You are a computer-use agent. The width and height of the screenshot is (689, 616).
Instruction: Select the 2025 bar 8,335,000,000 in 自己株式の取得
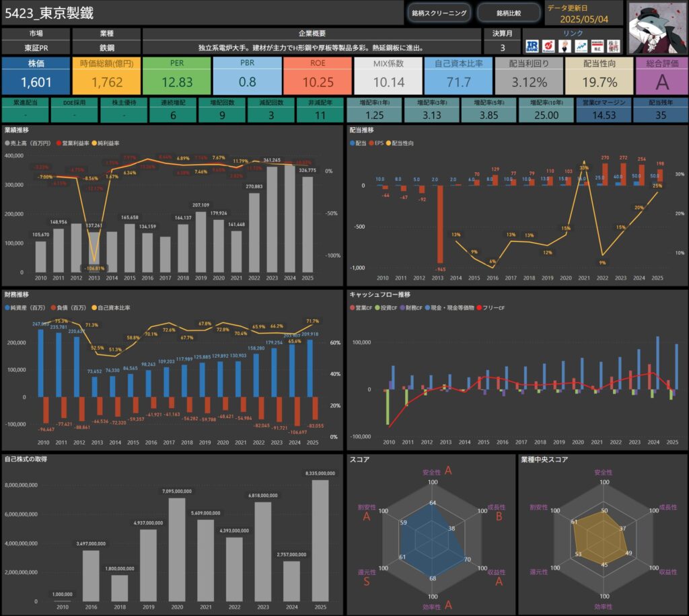click(x=320, y=541)
